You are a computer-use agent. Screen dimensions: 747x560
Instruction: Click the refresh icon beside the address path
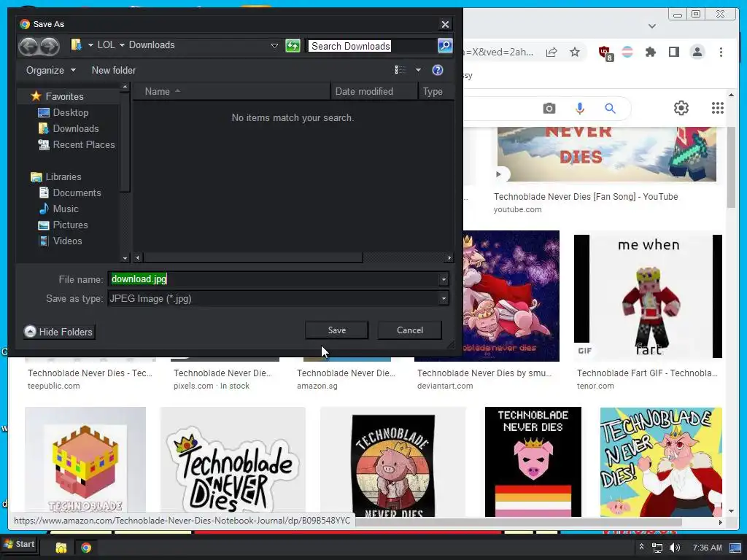coord(293,46)
